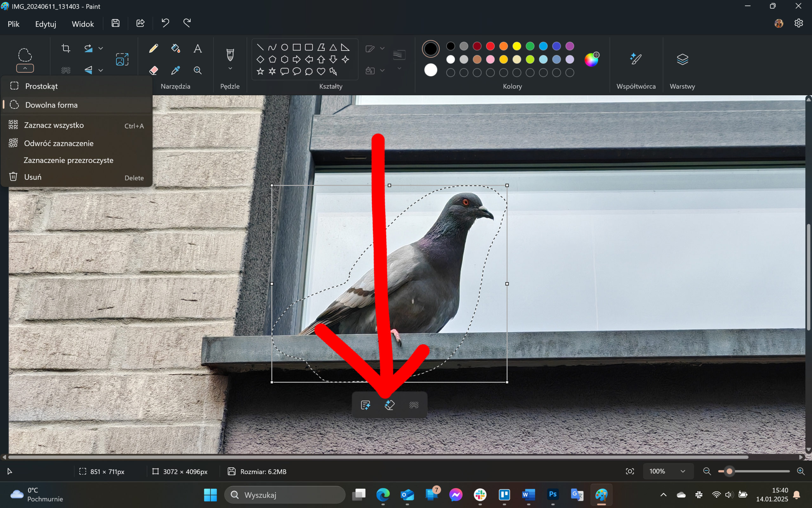Choose Prostokąt selection mode
Viewport: 812px width, 508px height.
76,86
